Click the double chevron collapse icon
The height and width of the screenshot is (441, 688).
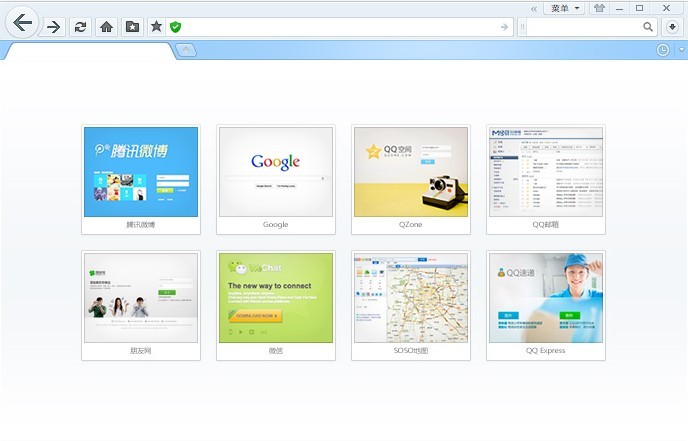click(534, 9)
